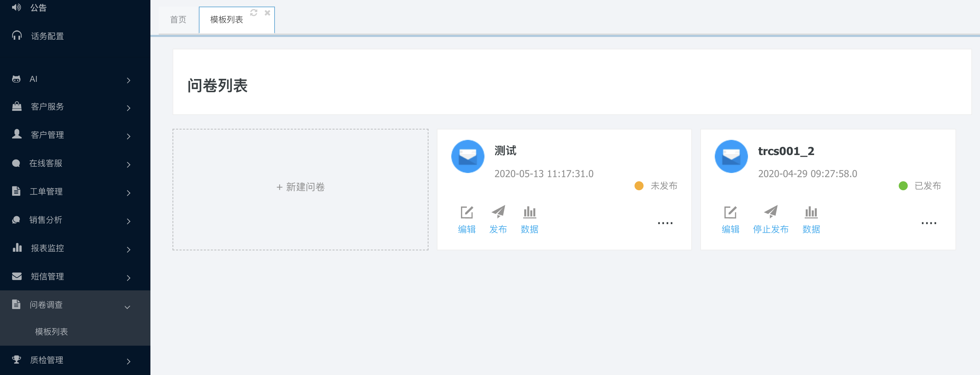Refresh the 模板列表 tab with the reload icon
The width and height of the screenshot is (980, 375).
pyautogui.click(x=254, y=13)
